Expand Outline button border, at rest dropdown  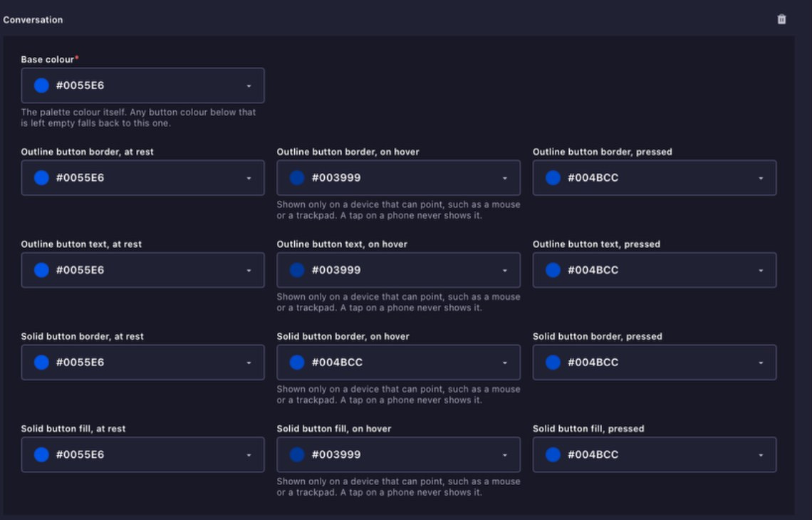(x=249, y=178)
